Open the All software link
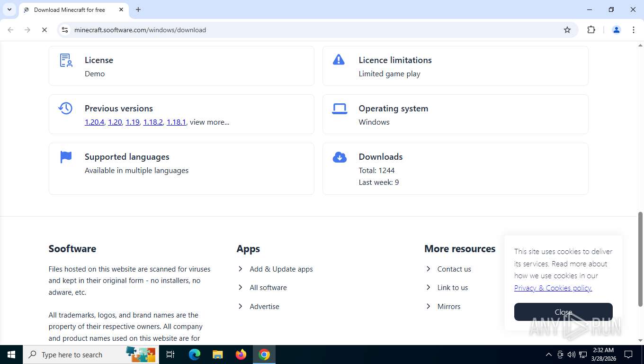 pos(268,287)
